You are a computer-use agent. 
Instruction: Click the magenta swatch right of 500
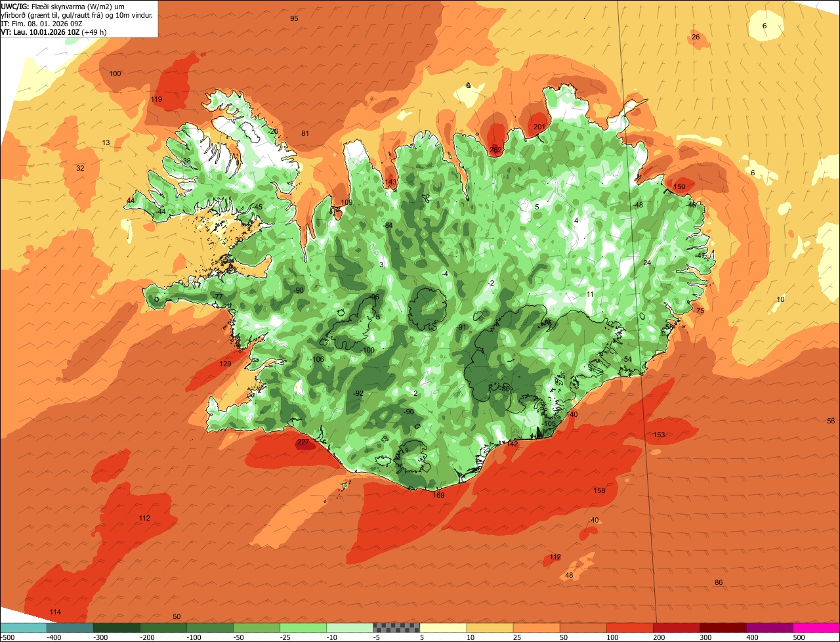pos(816,628)
